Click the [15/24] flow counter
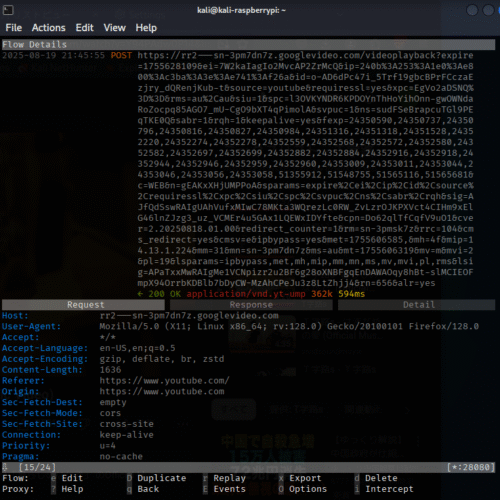The image size is (500, 500). pos(37,467)
